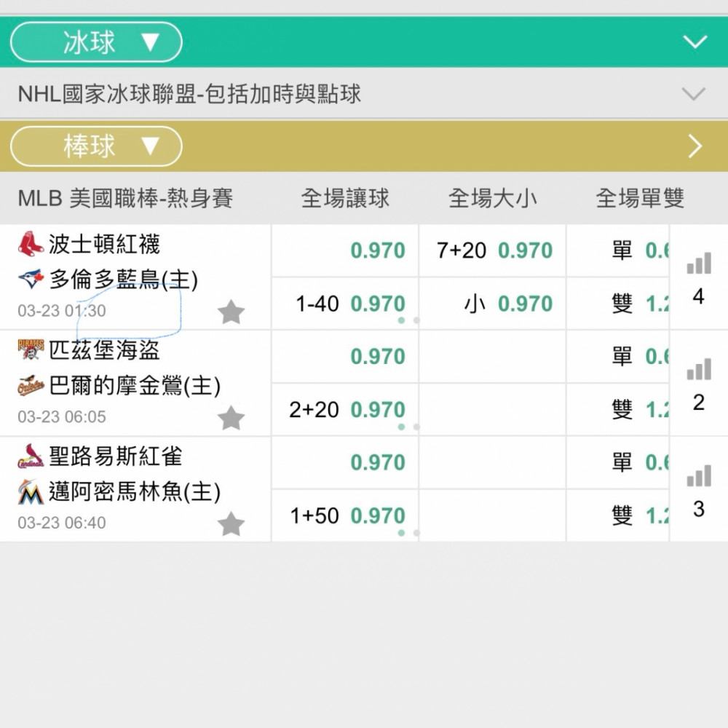Image resolution: width=728 pixels, height=728 pixels.
Task: Tap match time 03-23 01:30
Action: [62, 311]
